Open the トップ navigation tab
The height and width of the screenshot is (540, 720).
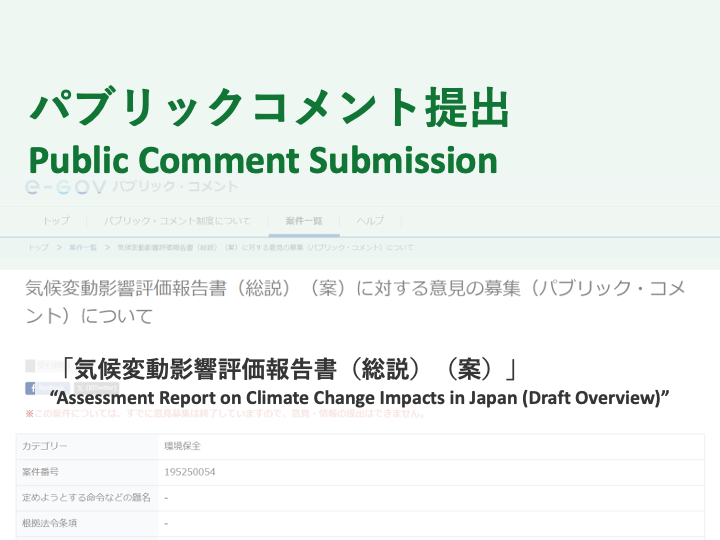coord(56,221)
